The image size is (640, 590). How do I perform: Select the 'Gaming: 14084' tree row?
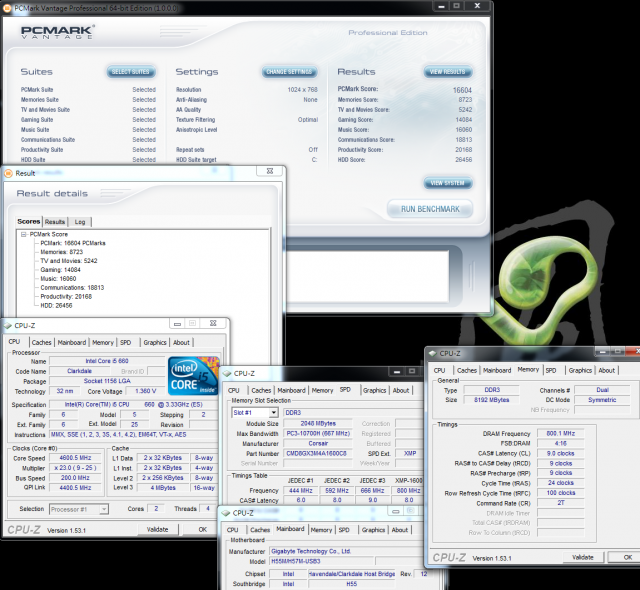(x=60, y=270)
